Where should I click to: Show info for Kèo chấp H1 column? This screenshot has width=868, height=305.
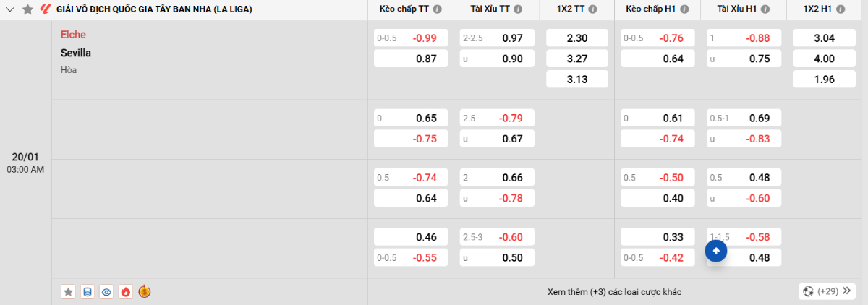(x=684, y=9)
